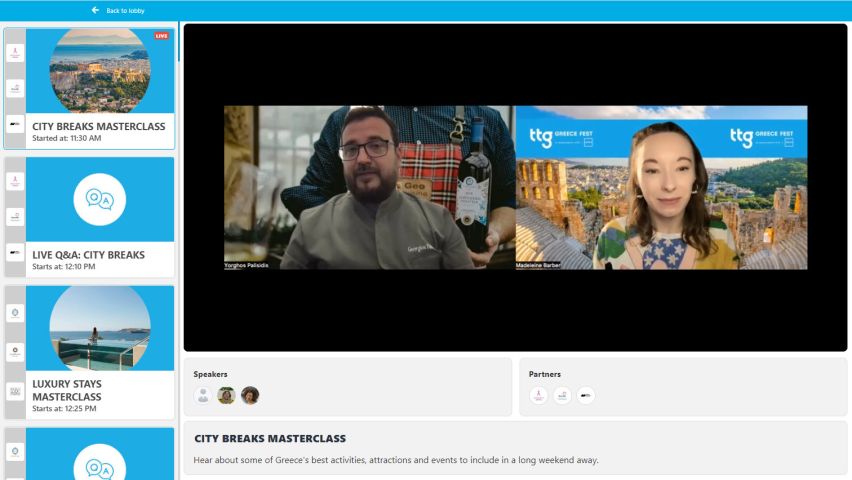Click the 'Partners' heading
Screen dimensions: 852x480
pyautogui.click(x=544, y=374)
